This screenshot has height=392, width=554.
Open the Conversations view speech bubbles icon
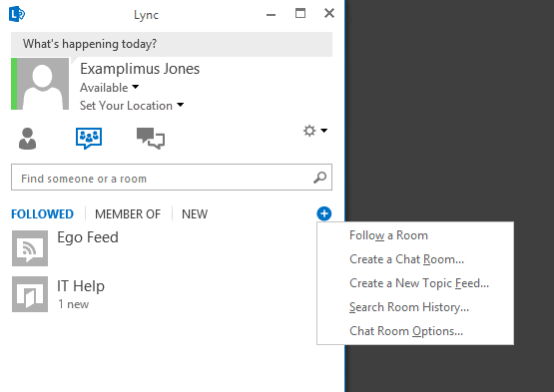[x=151, y=138]
